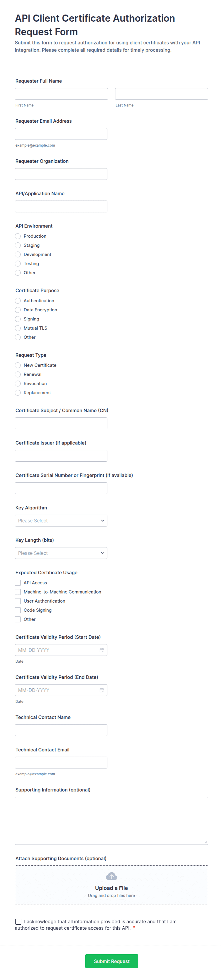This screenshot has width=221, height=980.
Task: Select the Renewal request type
Action: click(x=18, y=374)
